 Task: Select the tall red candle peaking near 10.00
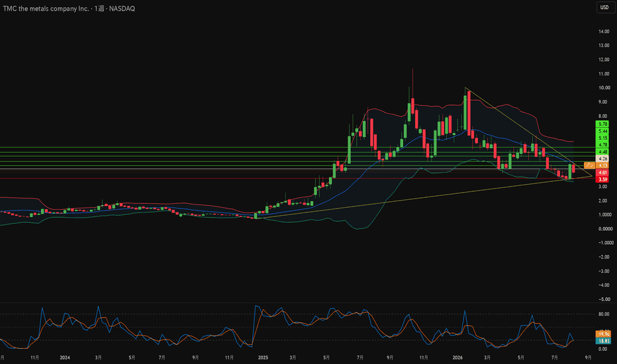click(469, 113)
